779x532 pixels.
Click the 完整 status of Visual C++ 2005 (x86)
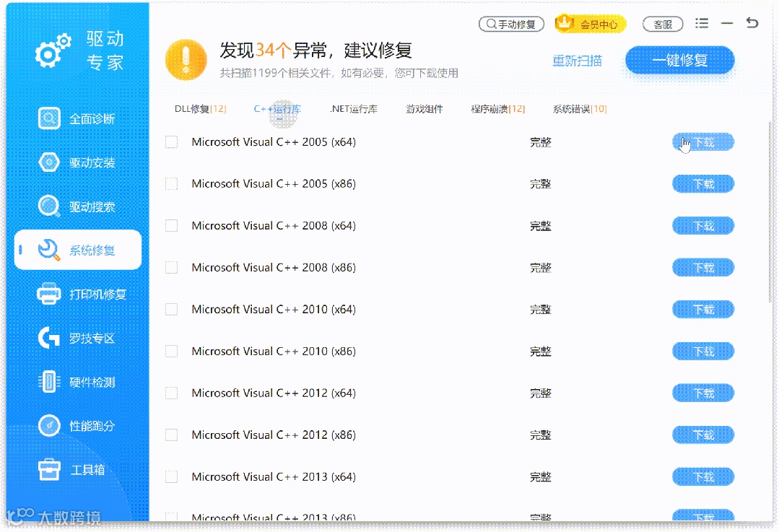click(541, 184)
